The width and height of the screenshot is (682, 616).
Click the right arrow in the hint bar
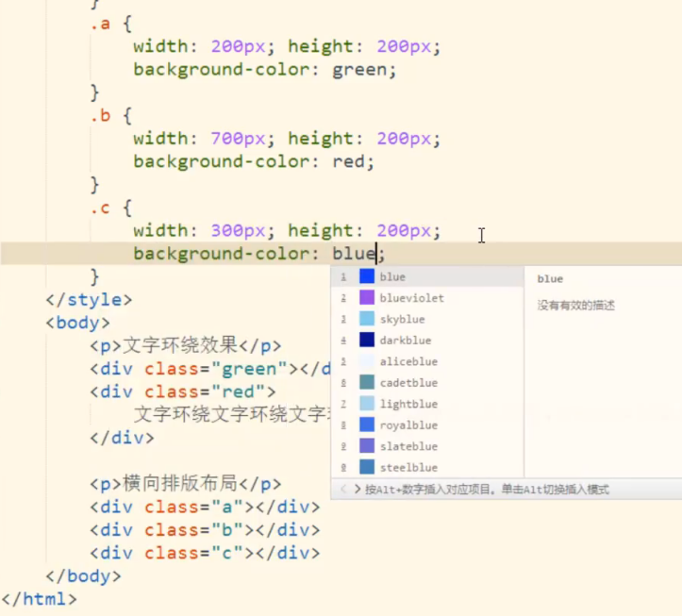coord(358,490)
